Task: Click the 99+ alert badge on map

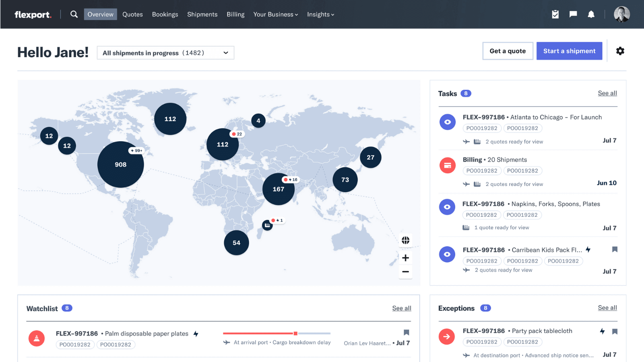Action: [136, 150]
